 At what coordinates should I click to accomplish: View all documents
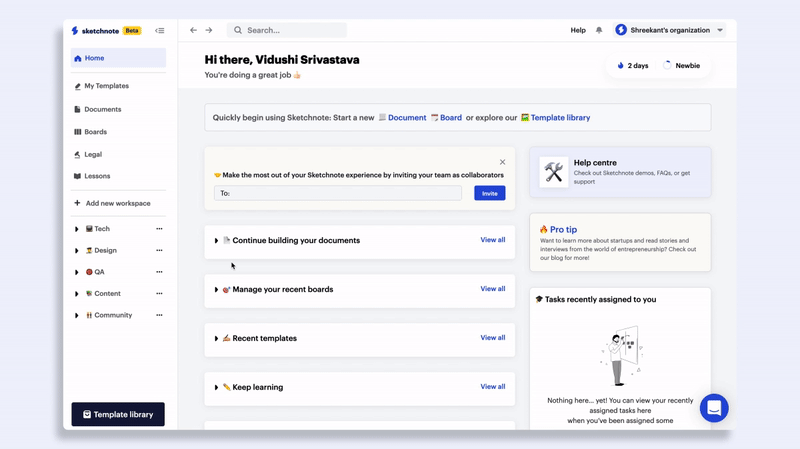coord(493,240)
